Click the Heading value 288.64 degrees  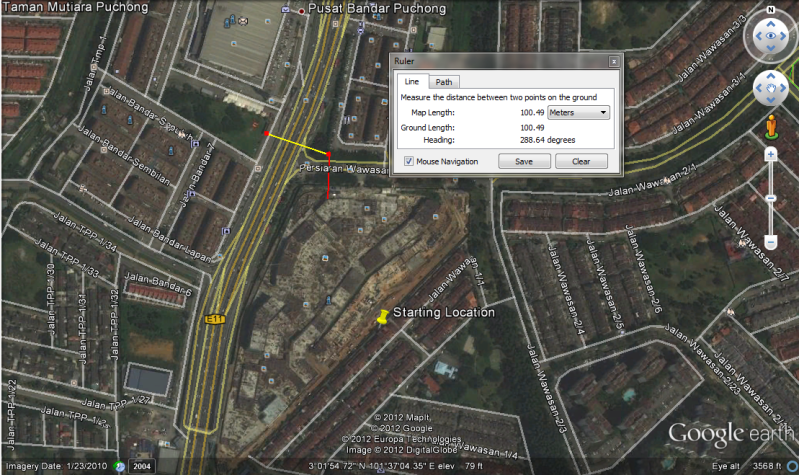pos(547,140)
